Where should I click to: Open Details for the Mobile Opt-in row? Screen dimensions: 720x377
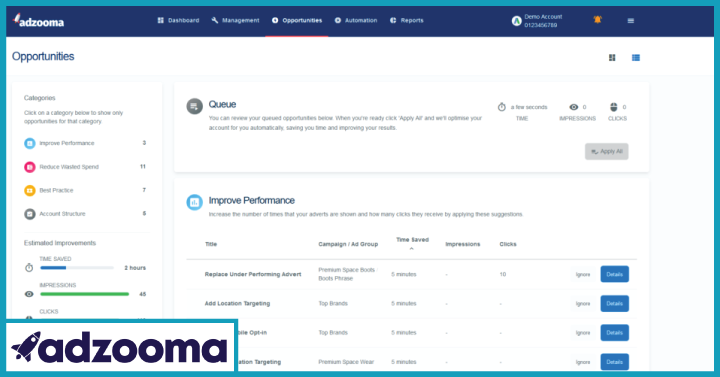[614, 332]
